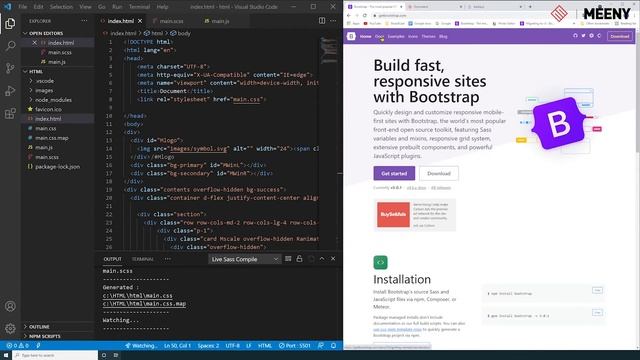Open Windows Start button

[6, 355]
